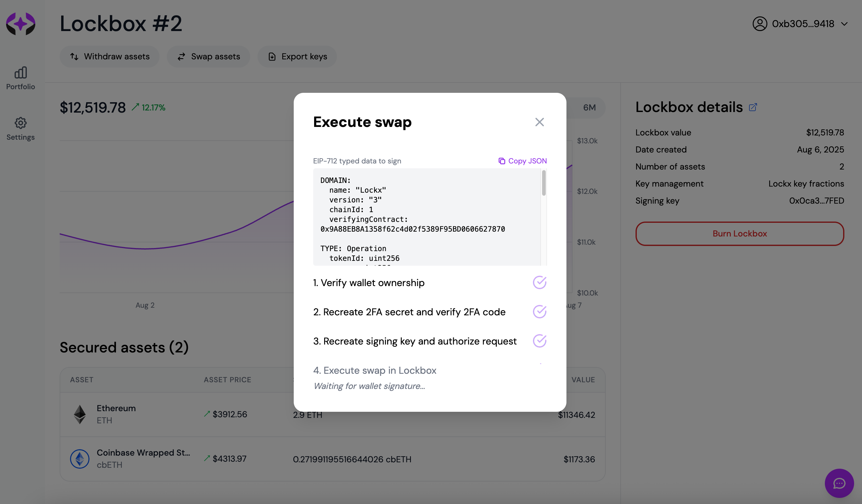
Task: Open the chat support bubble icon
Action: 839,483
